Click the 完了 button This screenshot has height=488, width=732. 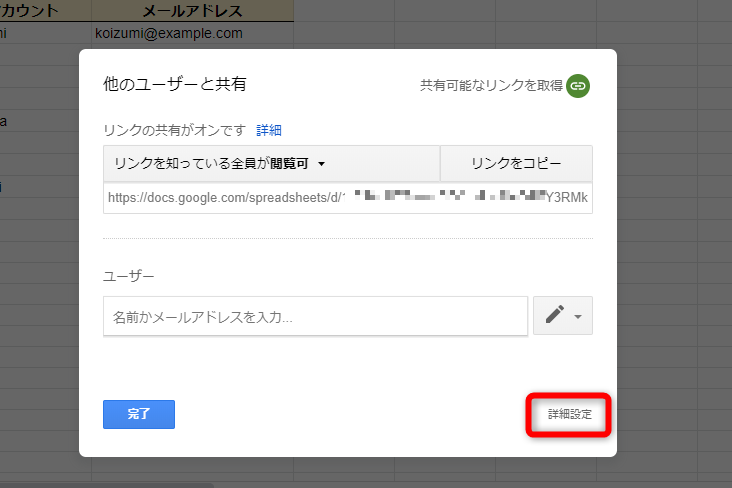(139, 414)
